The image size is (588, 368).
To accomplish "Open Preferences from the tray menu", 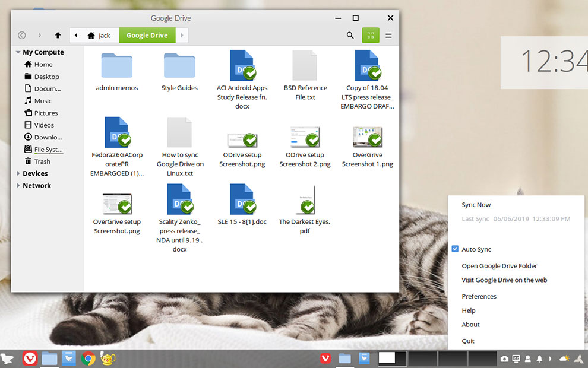I will click(x=479, y=296).
